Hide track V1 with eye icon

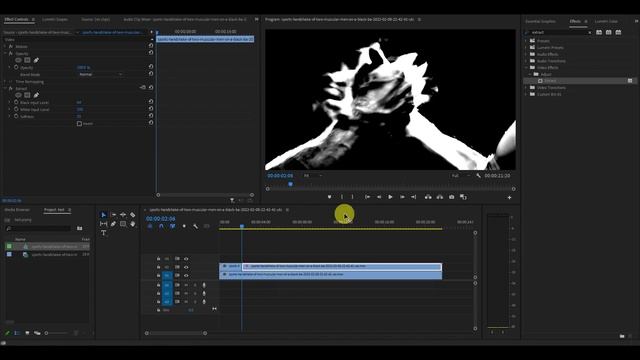[186, 276]
